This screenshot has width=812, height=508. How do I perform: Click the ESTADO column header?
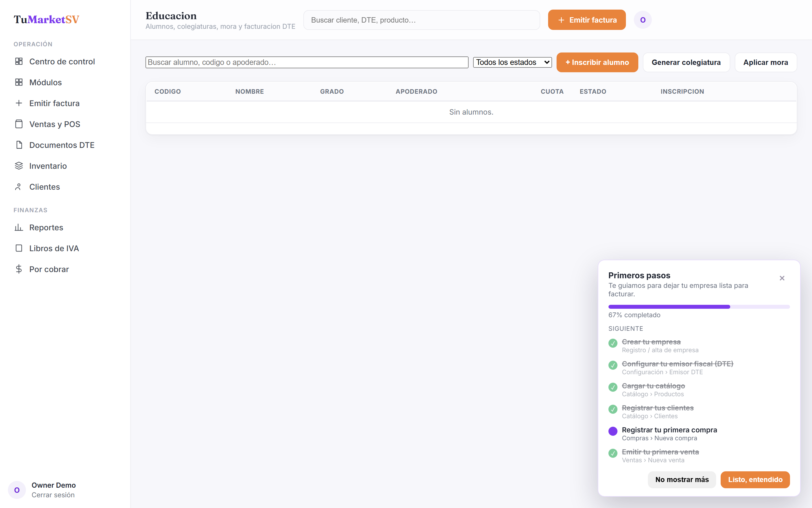pyautogui.click(x=593, y=91)
